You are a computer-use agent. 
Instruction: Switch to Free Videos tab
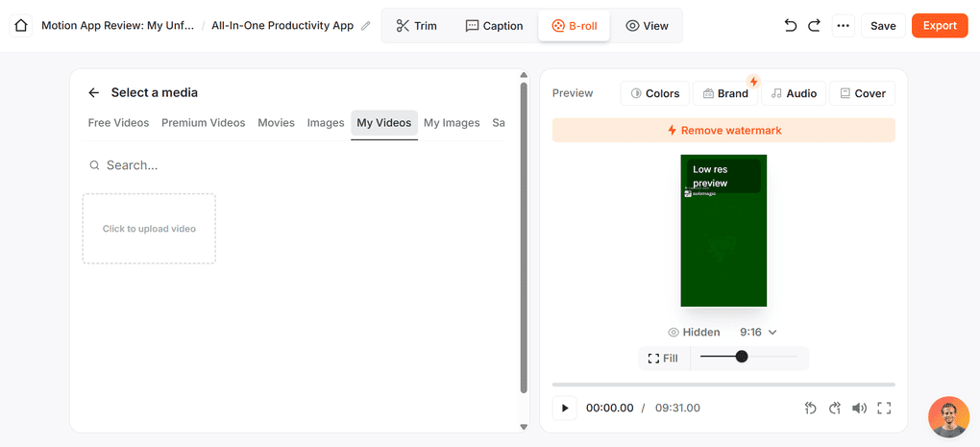pyautogui.click(x=119, y=122)
